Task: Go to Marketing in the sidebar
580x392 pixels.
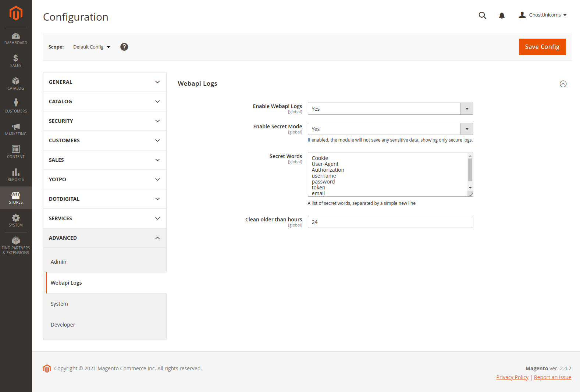Action: 16,129
